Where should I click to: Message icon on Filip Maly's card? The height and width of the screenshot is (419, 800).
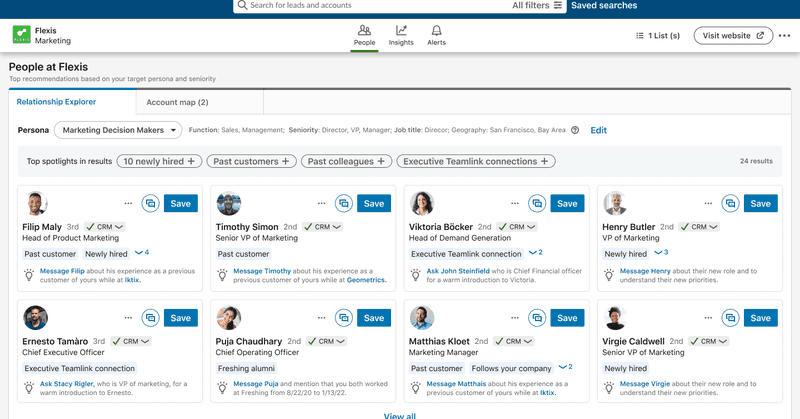[x=151, y=204]
